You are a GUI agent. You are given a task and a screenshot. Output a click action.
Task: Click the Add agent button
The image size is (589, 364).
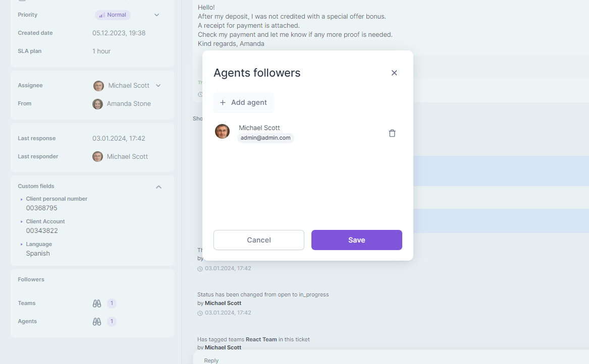[x=244, y=102]
